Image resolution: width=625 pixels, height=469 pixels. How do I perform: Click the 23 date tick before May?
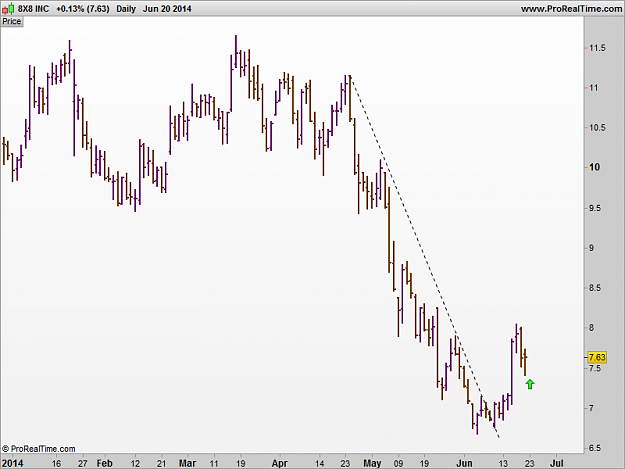(345, 463)
